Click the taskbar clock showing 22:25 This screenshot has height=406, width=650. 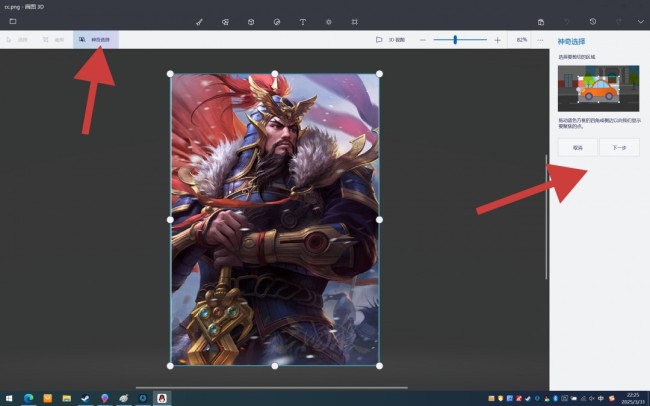[x=633, y=399]
